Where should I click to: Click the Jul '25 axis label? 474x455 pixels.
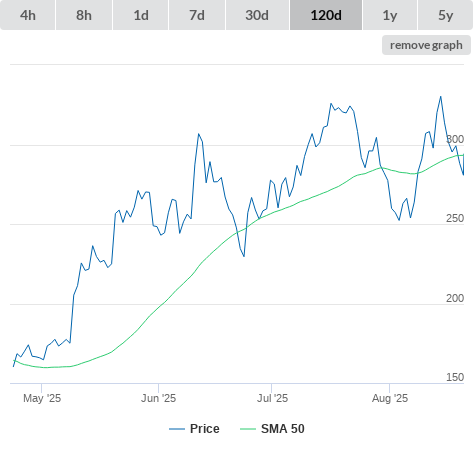pos(272,398)
